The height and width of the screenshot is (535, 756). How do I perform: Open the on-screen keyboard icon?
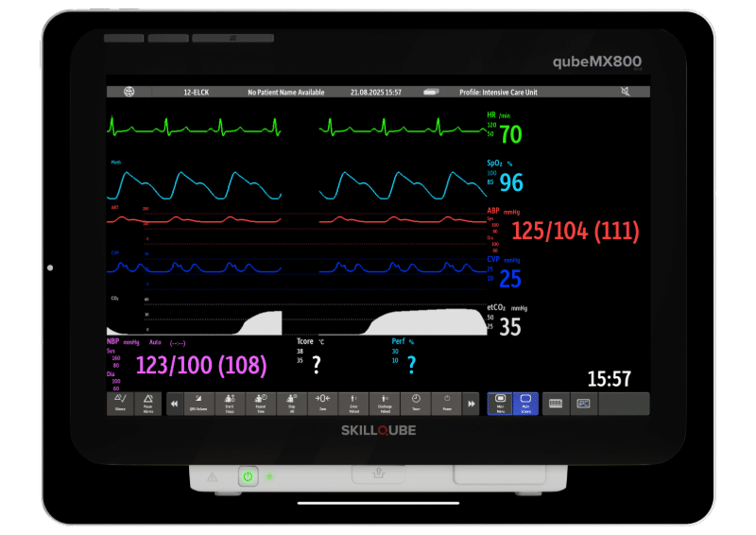tap(556, 404)
